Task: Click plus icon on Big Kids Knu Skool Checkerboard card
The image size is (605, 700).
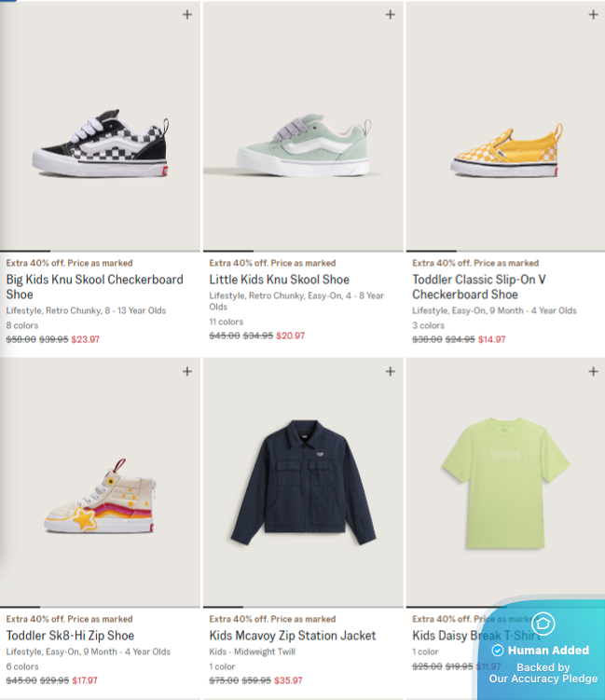Action: (187, 14)
